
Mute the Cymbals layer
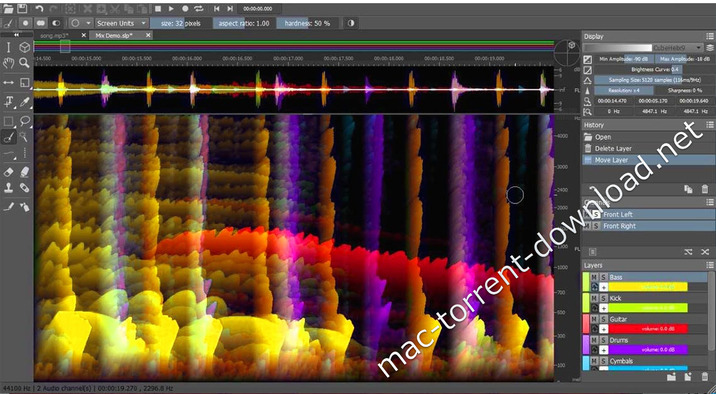pos(594,361)
